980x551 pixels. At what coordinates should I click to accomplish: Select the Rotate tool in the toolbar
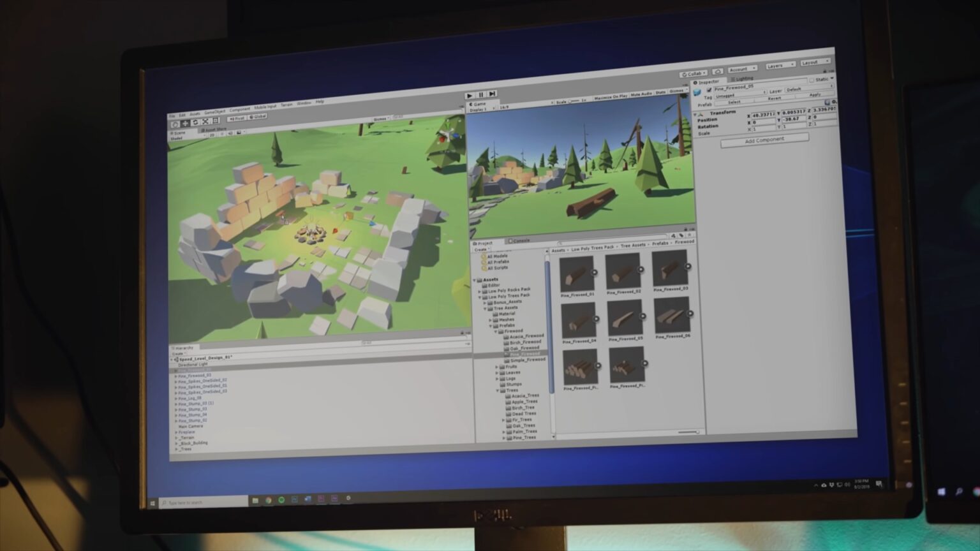(x=195, y=122)
